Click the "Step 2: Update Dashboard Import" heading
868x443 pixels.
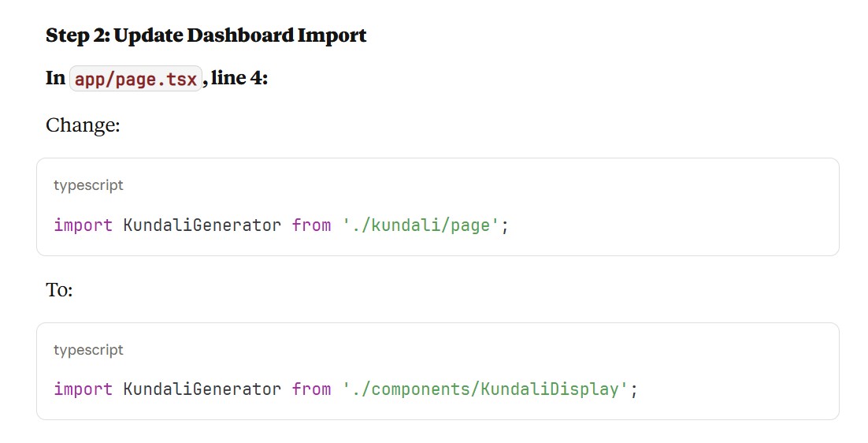tap(206, 35)
